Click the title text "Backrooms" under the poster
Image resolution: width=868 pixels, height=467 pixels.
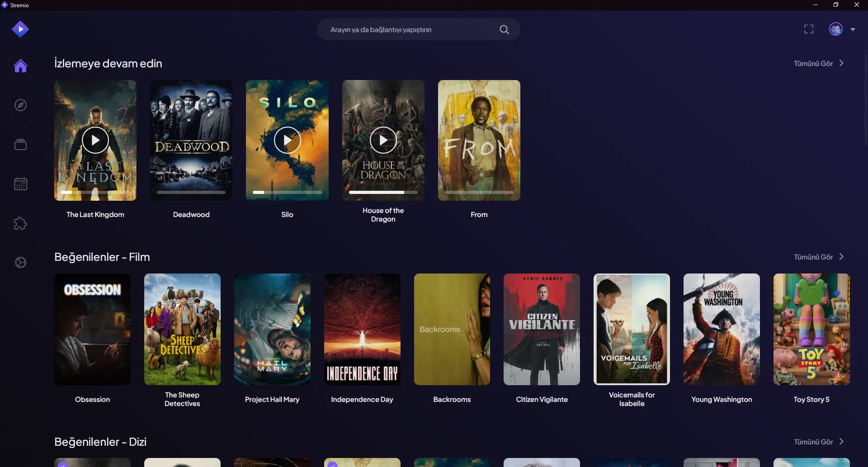click(x=452, y=400)
